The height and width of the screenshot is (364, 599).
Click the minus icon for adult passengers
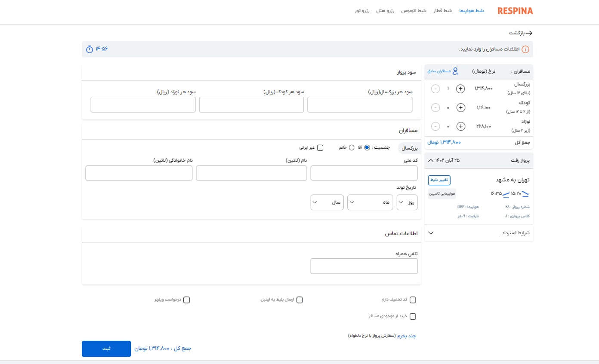click(435, 89)
